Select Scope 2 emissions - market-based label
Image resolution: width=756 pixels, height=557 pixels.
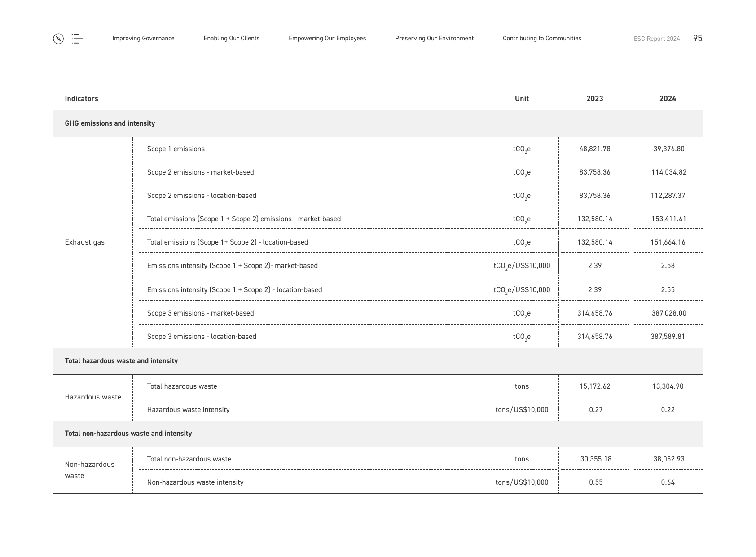pyautogui.click(x=200, y=172)
